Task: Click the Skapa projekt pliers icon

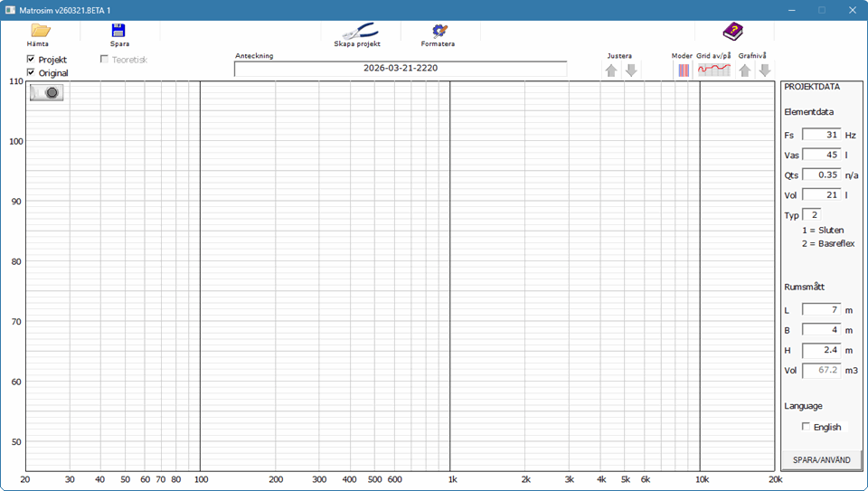Action: 357,31
